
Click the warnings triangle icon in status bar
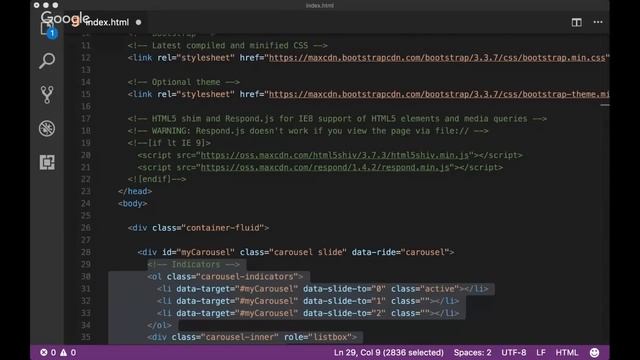click(64, 352)
